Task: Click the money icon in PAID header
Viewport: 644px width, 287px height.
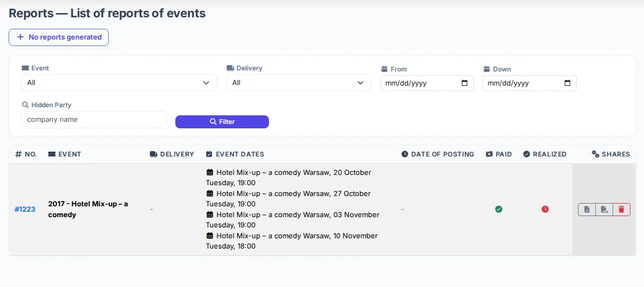Action: (x=489, y=154)
